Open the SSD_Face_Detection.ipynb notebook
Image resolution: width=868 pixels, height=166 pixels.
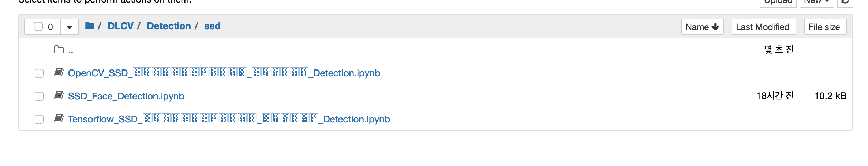coord(126,96)
